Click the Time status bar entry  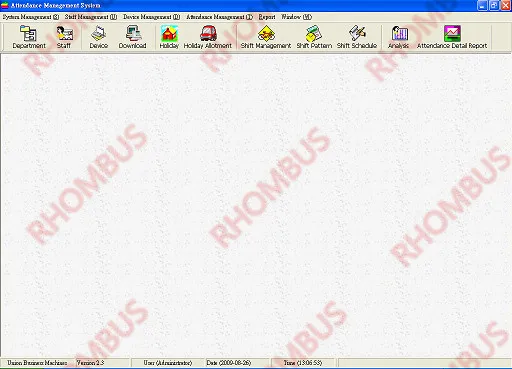click(303, 363)
